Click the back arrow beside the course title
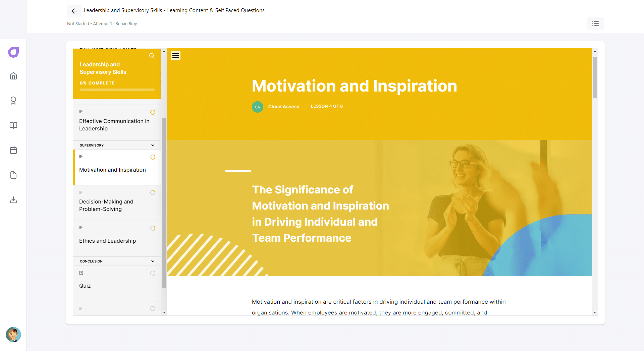644x351 pixels. [74, 11]
